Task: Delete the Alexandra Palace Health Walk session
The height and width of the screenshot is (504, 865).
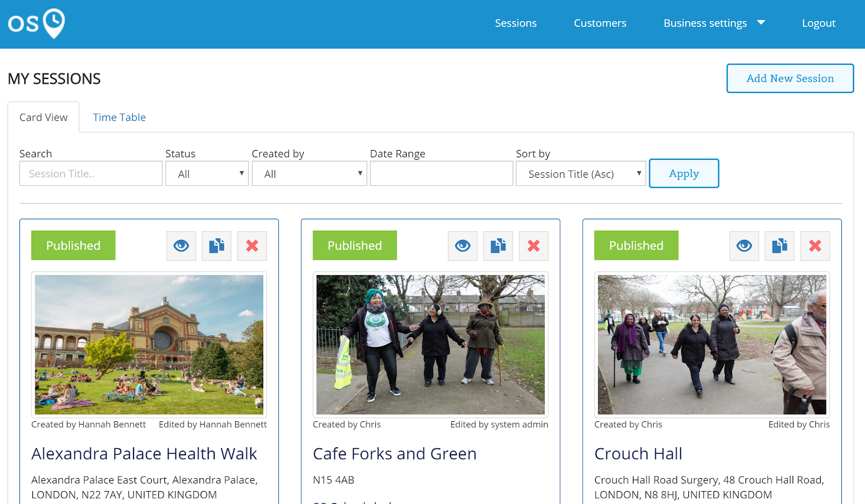Action: coord(252,246)
